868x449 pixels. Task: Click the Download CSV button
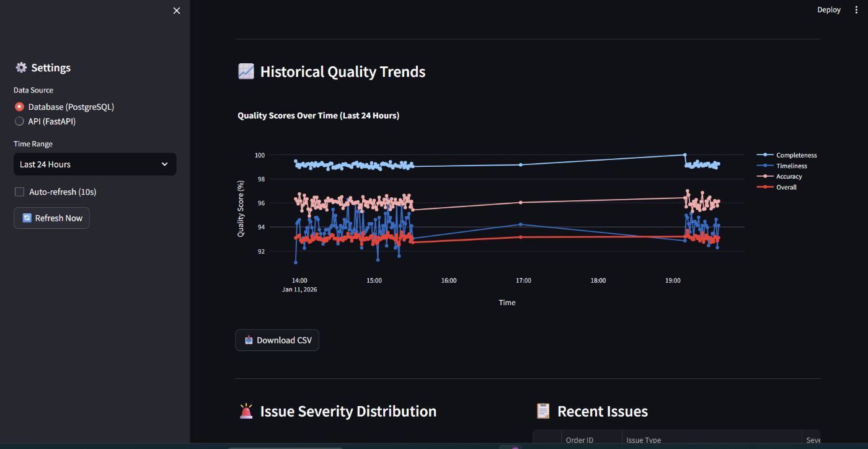point(277,340)
